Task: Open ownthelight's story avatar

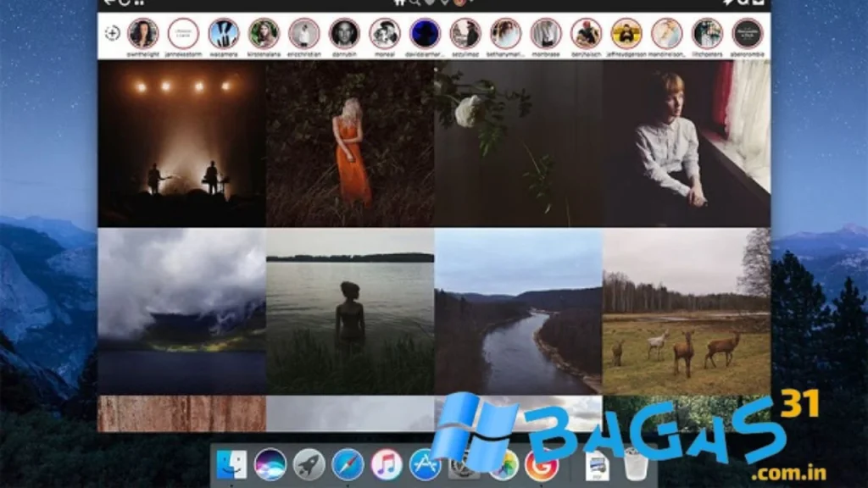Action: 142,33
